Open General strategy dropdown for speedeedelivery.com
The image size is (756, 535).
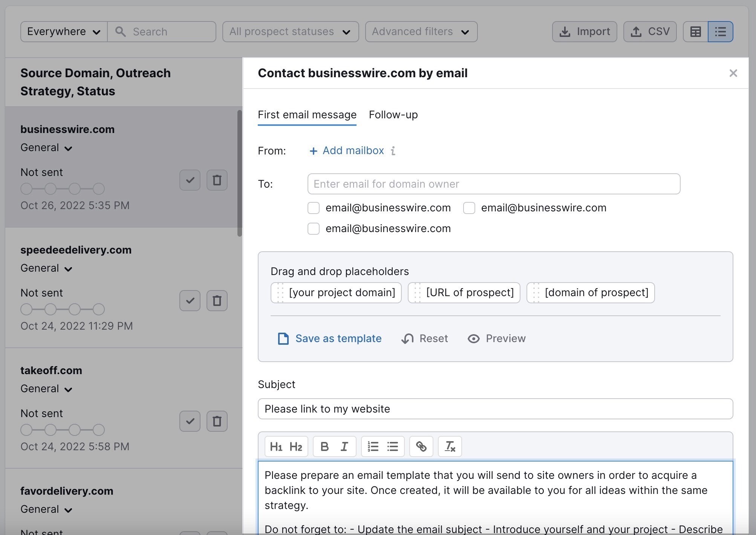46,268
